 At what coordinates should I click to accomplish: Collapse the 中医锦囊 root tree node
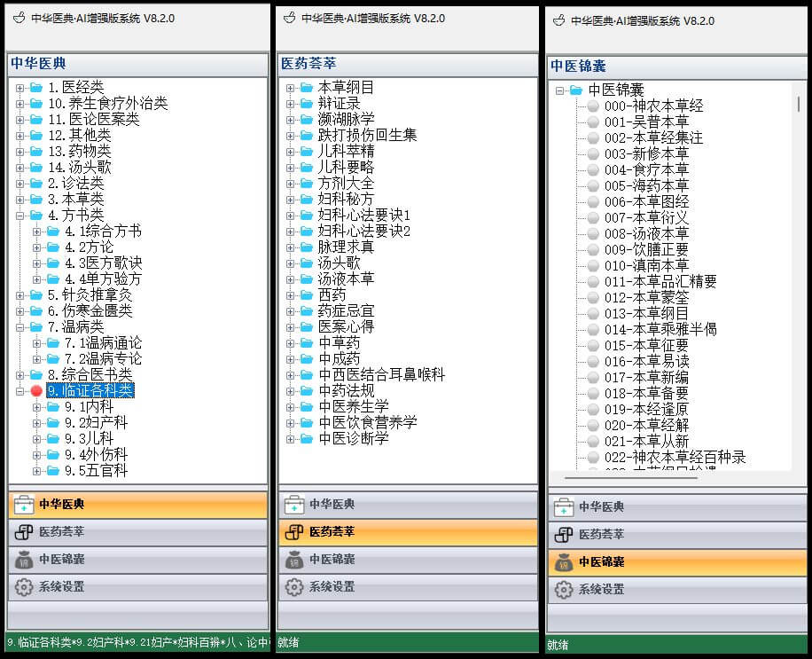point(559,90)
